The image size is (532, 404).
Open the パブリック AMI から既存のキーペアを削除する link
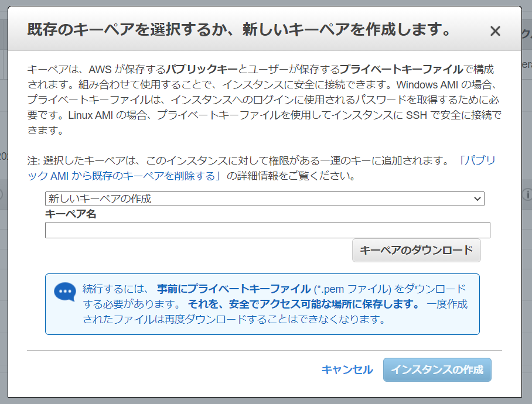point(124,176)
